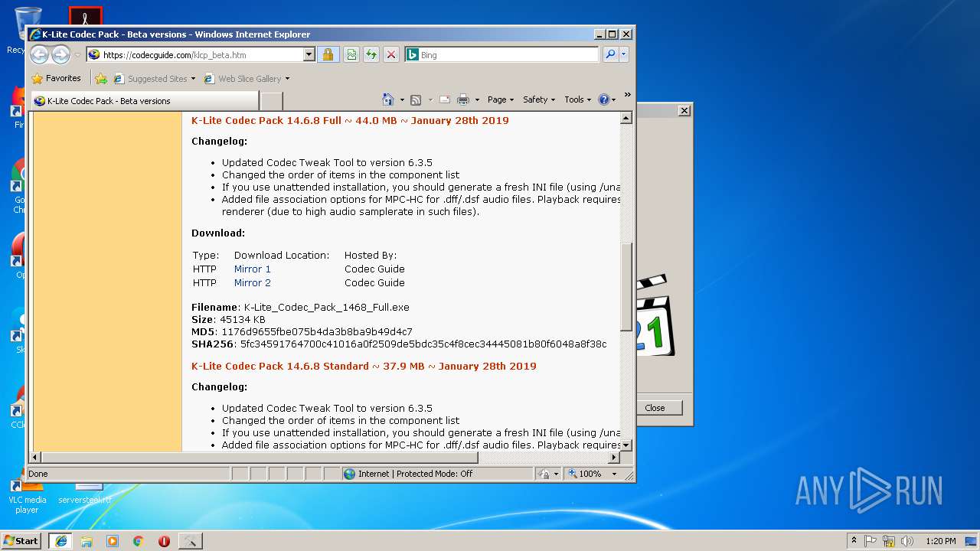The width and height of the screenshot is (980, 551).
Task: Expand the Home button dropdown arrow
Action: (x=402, y=99)
